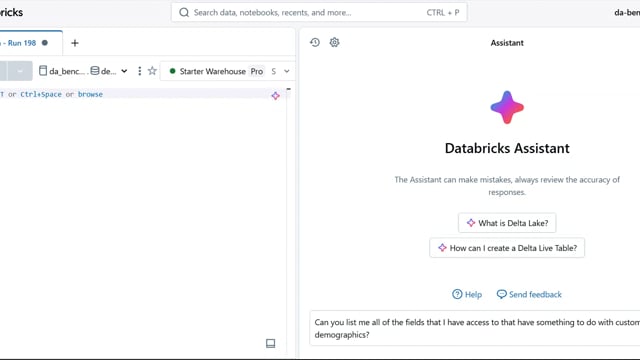Click the inline Assistant sparkle icon in editor
Viewport: 640px width, 360px height.
(x=276, y=96)
